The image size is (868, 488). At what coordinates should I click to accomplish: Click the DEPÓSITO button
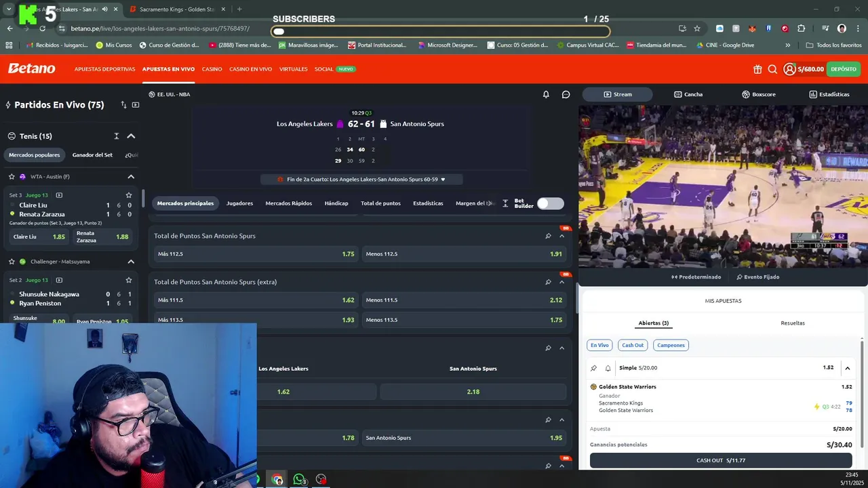point(844,69)
